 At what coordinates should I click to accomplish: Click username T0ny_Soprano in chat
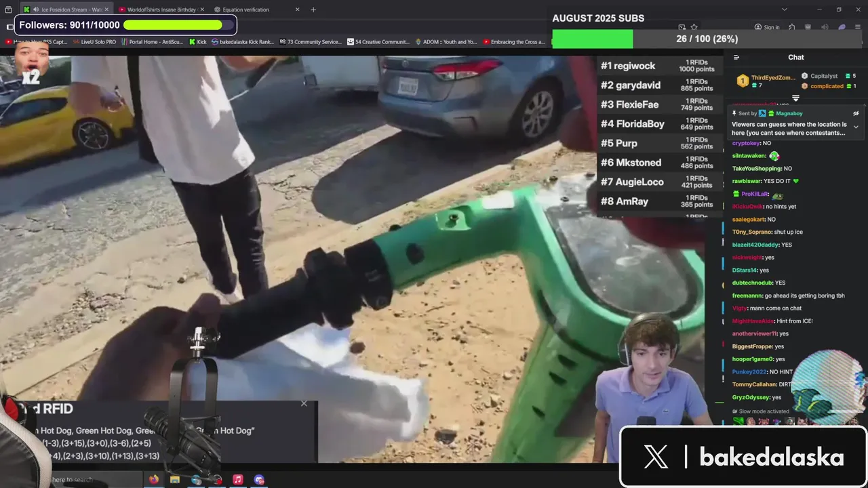752,232
